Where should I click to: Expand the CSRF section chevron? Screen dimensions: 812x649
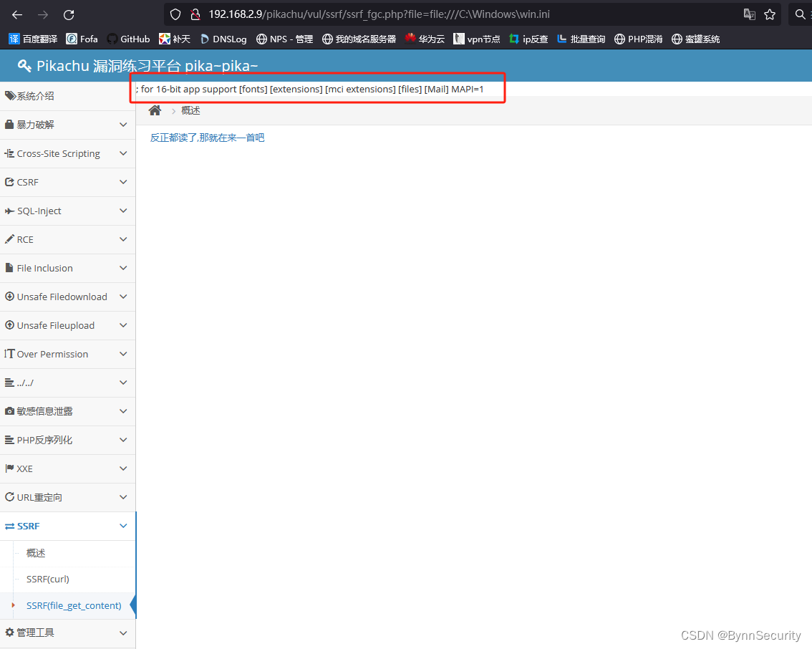click(122, 182)
